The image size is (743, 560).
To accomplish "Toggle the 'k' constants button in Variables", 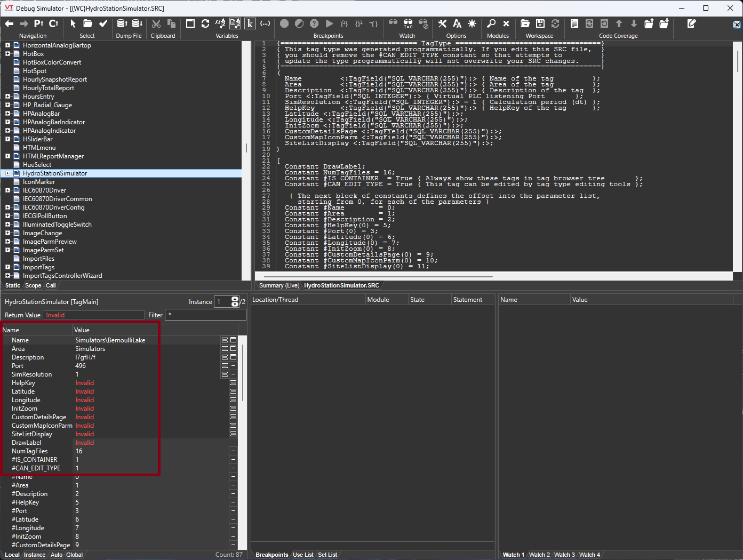I will coord(250,23).
